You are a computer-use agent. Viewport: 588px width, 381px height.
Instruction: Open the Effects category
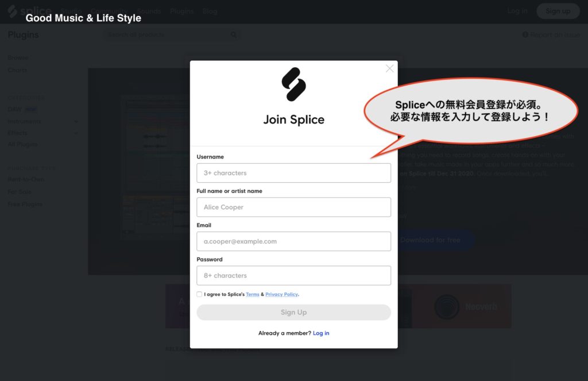[x=18, y=133]
